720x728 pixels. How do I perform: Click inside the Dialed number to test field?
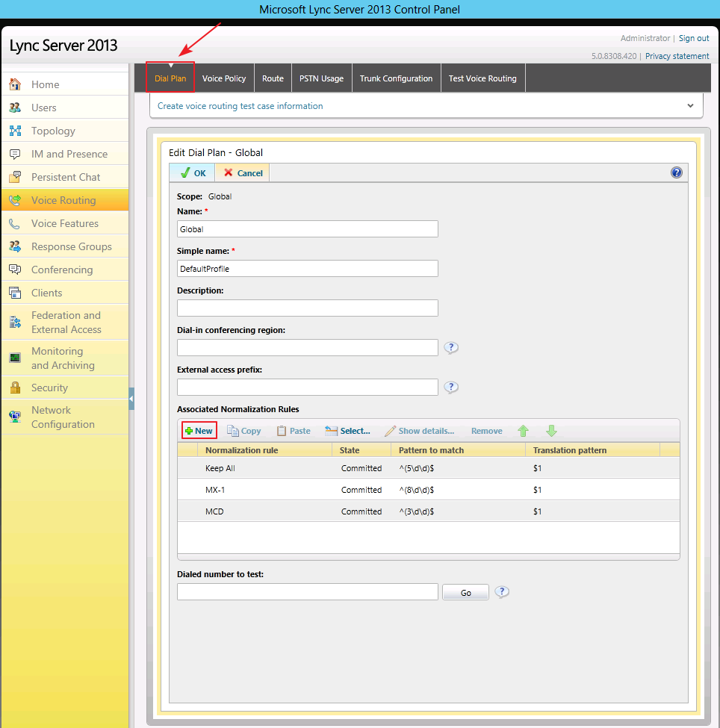click(x=307, y=591)
